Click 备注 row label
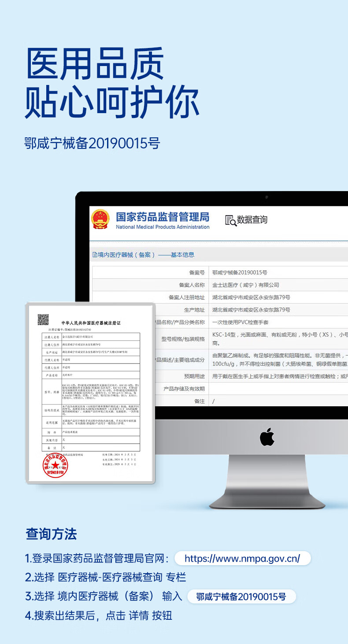 (x=200, y=401)
